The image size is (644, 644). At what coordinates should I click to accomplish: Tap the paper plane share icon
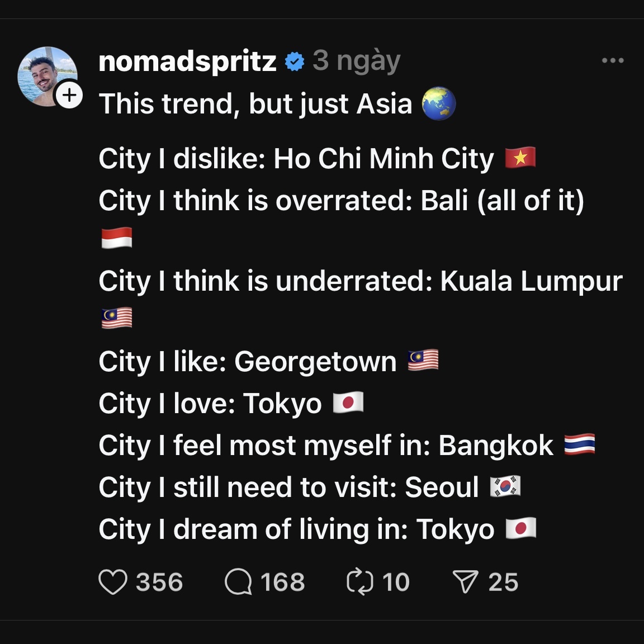click(x=465, y=582)
